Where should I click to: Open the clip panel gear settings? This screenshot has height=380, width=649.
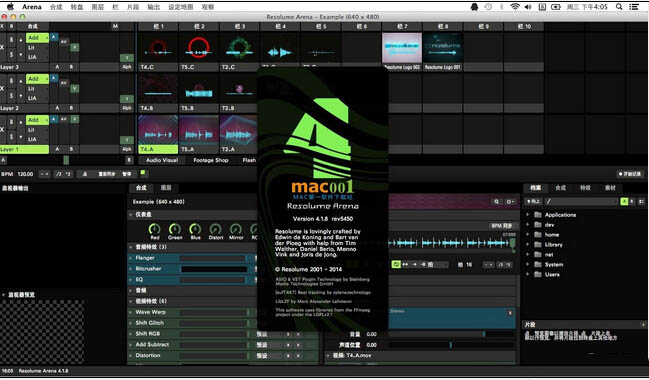tap(510, 202)
